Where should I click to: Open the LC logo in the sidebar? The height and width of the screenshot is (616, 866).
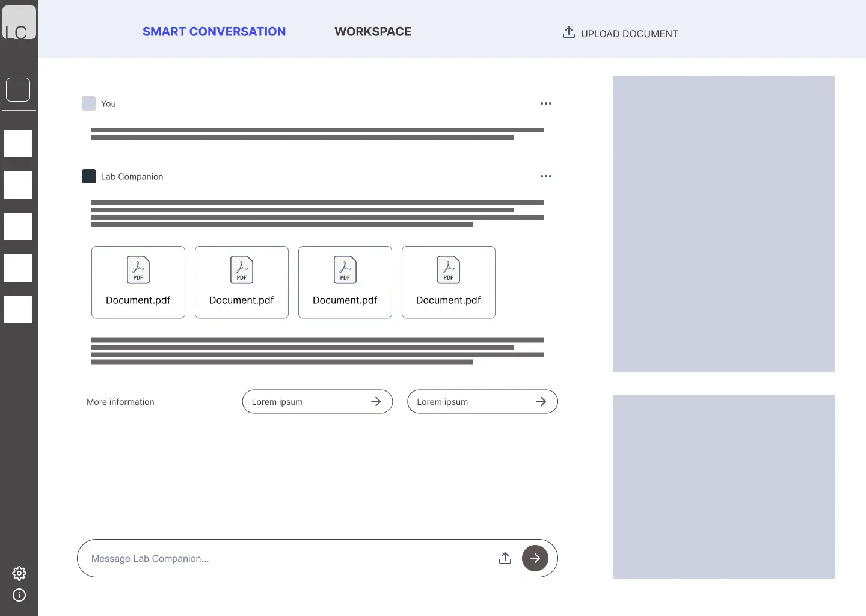19,22
